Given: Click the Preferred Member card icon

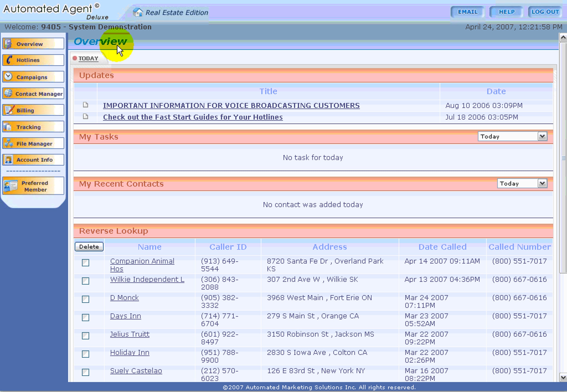Looking at the screenshot, I should coord(11,186).
